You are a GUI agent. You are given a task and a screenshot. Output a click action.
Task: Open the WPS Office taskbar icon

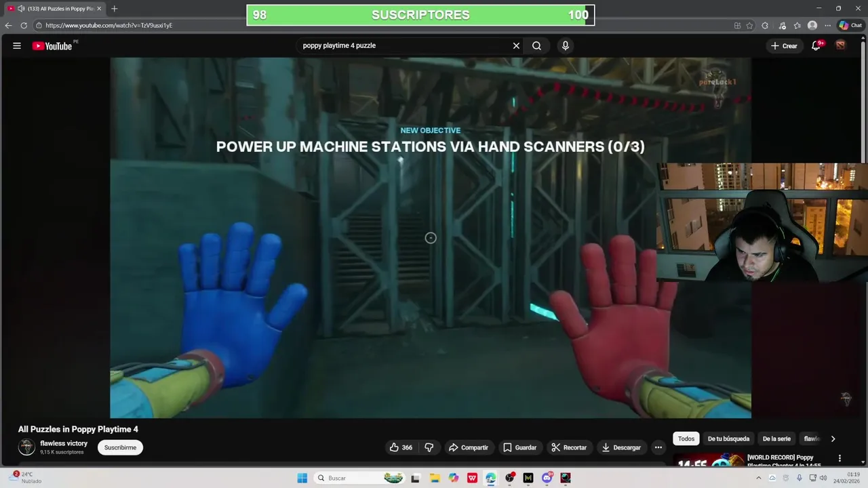[x=472, y=478]
